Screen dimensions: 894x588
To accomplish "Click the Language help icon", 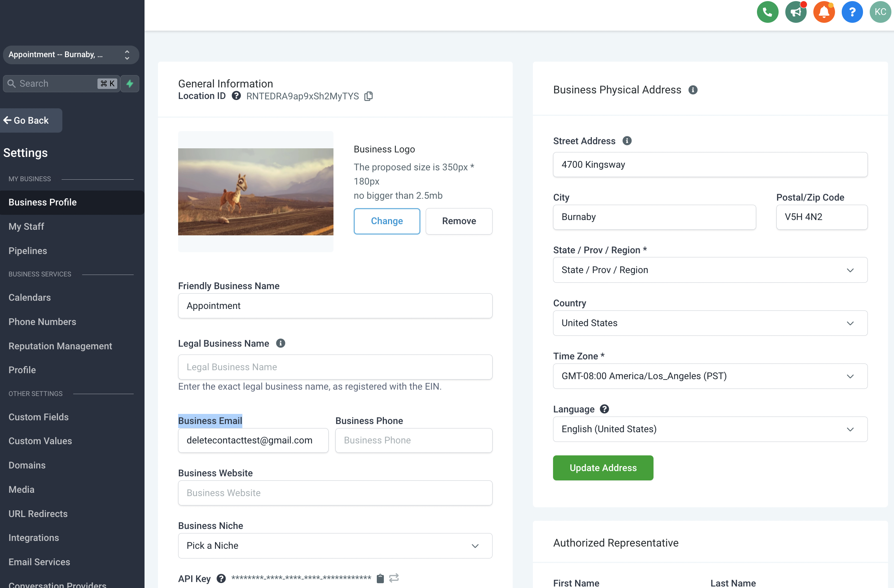I will coord(604,409).
